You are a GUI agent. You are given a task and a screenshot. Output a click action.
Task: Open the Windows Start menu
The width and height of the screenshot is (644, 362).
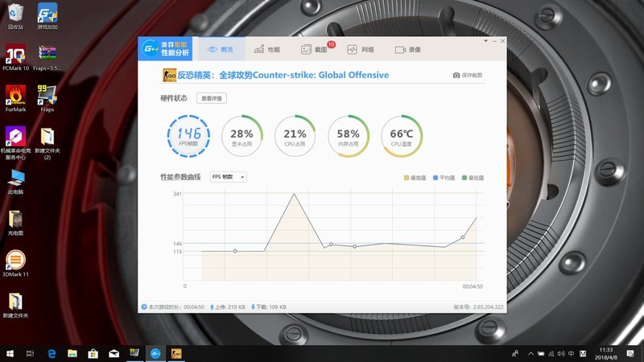coord(10,353)
